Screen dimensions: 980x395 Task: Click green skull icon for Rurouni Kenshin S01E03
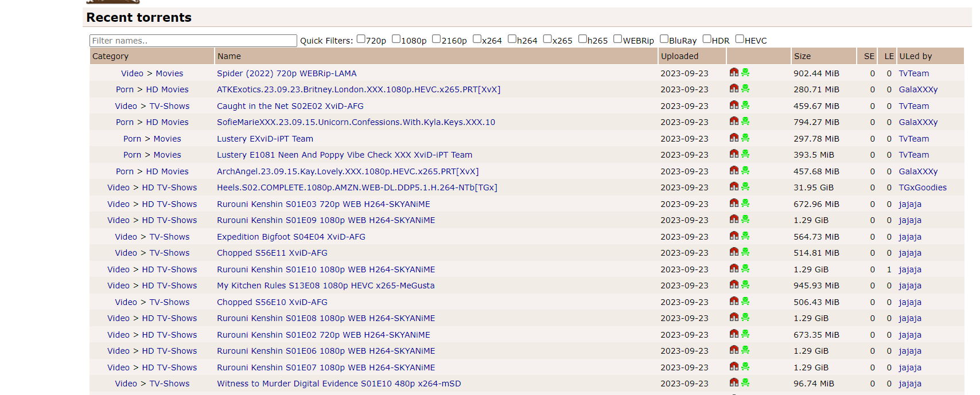point(745,204)
